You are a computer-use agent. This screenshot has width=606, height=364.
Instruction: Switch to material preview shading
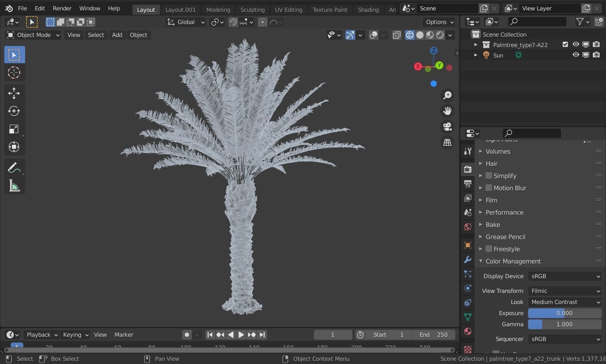[430, 35]
